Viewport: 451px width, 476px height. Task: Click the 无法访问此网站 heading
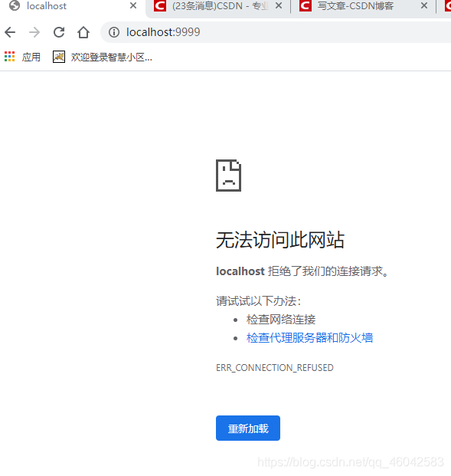pos(280,240)
